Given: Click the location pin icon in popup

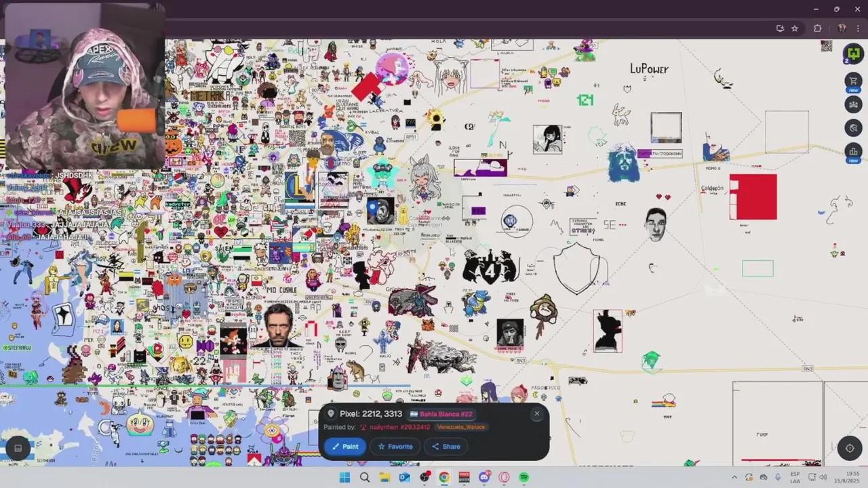Looking at the screenshot, I should click(x=331, y=414).
